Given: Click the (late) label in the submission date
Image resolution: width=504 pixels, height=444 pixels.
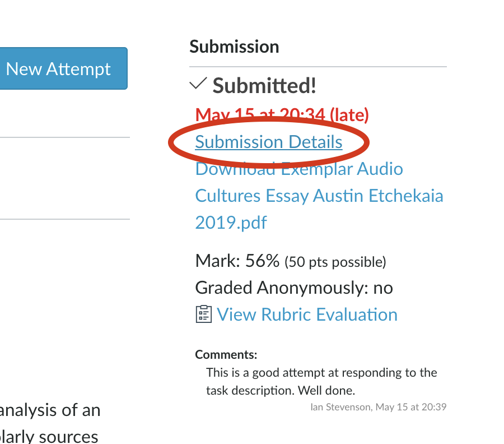Looking at the screenshot, I should coord(349,115).
